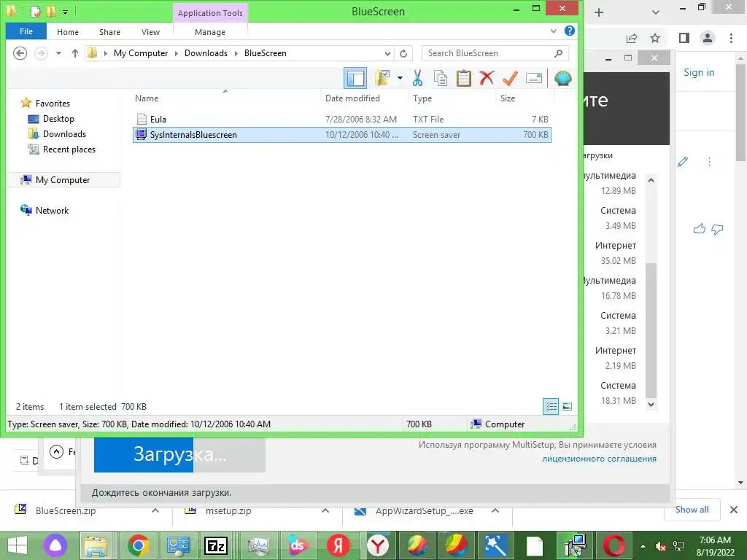The width and height of the screenshot is (747, 560).
Task: Click Sign in link in browser
Action: pyautogui.click(x=699, y=72)
